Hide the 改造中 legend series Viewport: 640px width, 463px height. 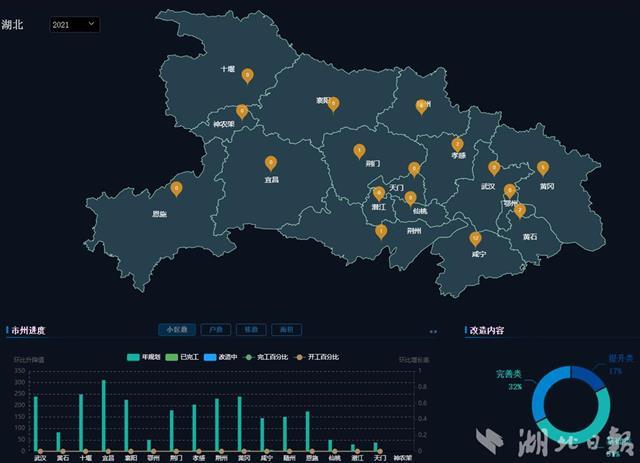[225, 357]
